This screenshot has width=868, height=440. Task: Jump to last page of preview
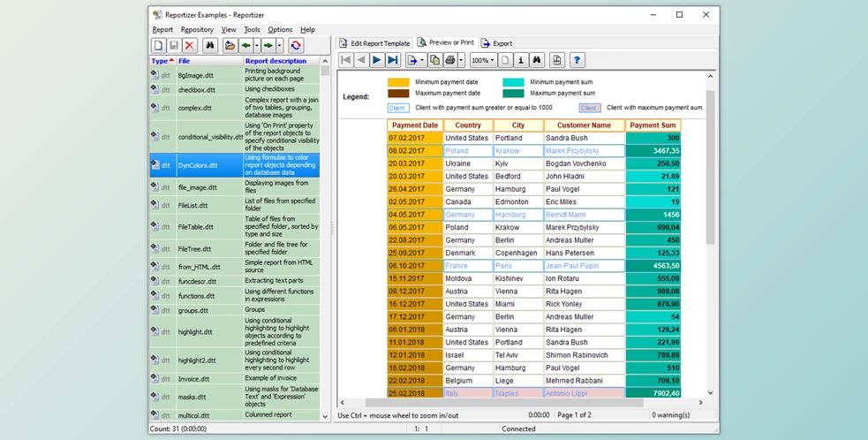[392, 60]
